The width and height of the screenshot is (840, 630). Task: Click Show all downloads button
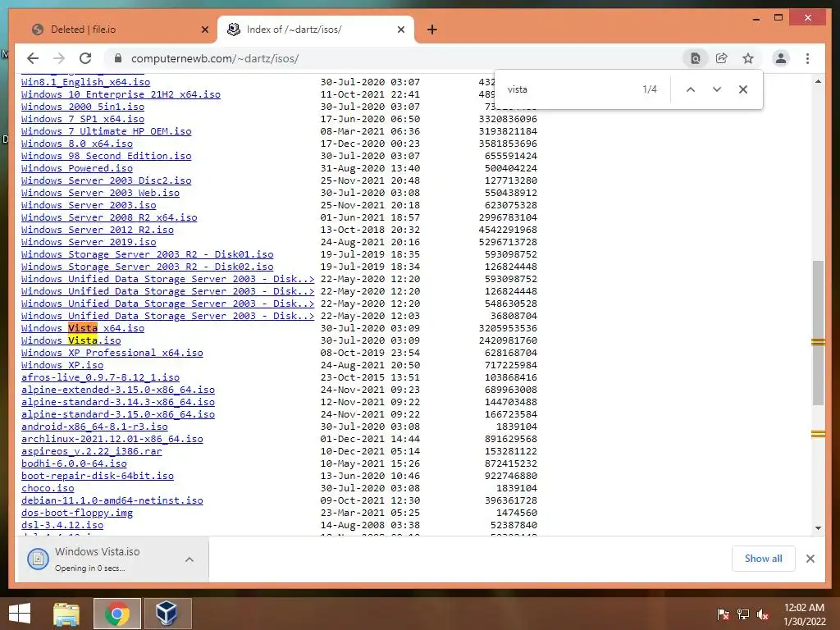pyautogui.click(x=764, y=558)
